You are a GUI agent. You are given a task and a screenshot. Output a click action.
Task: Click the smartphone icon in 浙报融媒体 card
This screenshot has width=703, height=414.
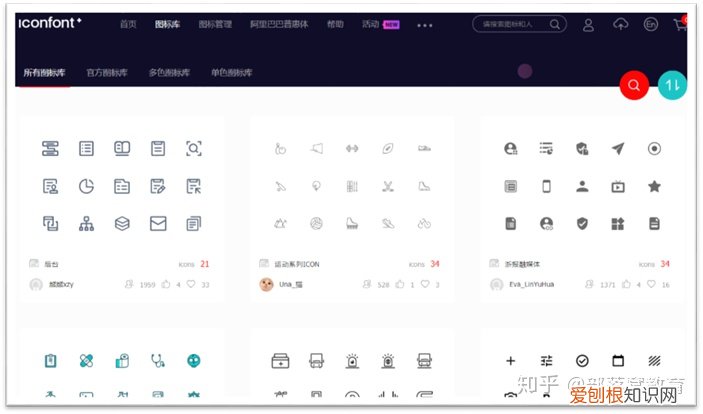[547, 186]
